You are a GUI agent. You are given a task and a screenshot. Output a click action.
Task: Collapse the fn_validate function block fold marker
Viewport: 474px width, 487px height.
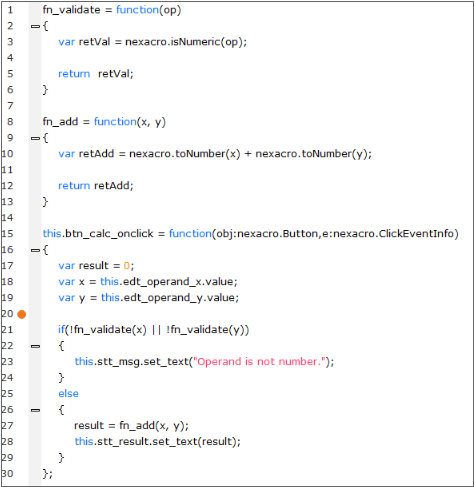(35, 26)
